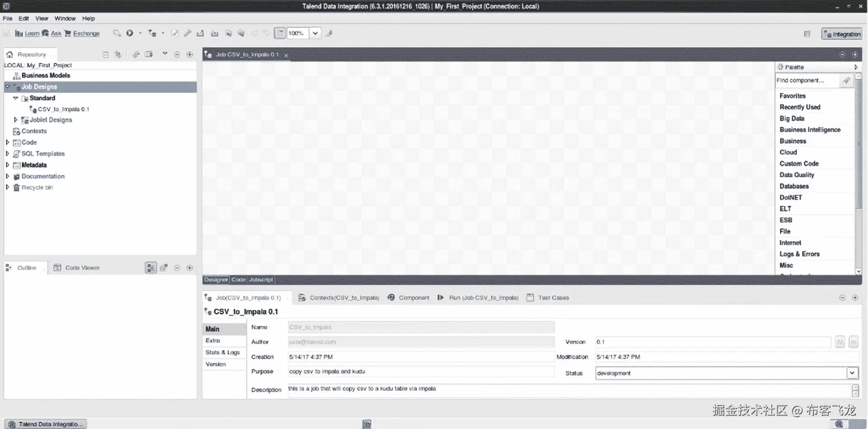Viewport: 868px width, 429px height.
Task: Expand the Metadata tree node
Action: coord(8,165)
